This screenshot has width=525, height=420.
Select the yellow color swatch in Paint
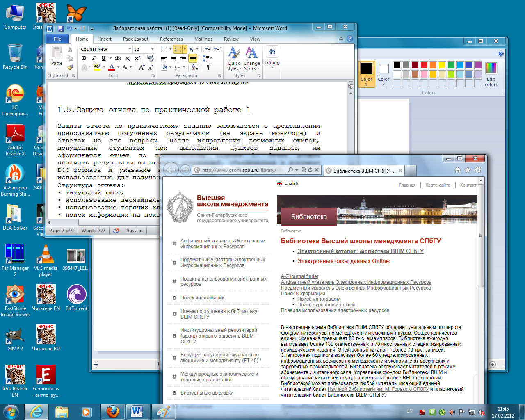click(x=442, y=65)
